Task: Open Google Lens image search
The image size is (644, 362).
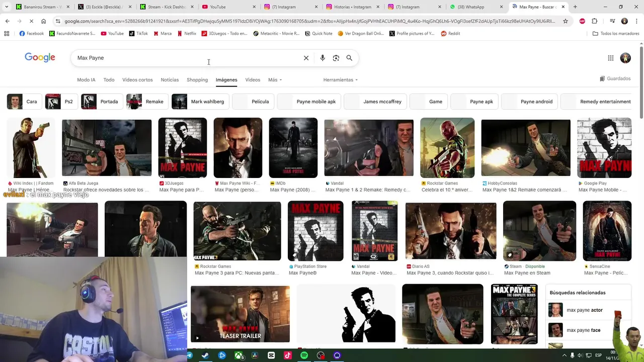Action: (336, 58)
